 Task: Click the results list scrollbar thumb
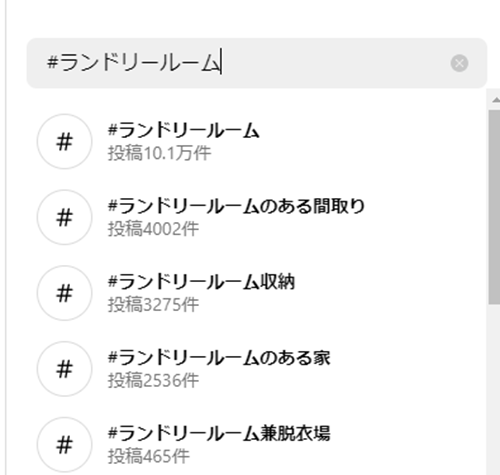coord(494,207)
